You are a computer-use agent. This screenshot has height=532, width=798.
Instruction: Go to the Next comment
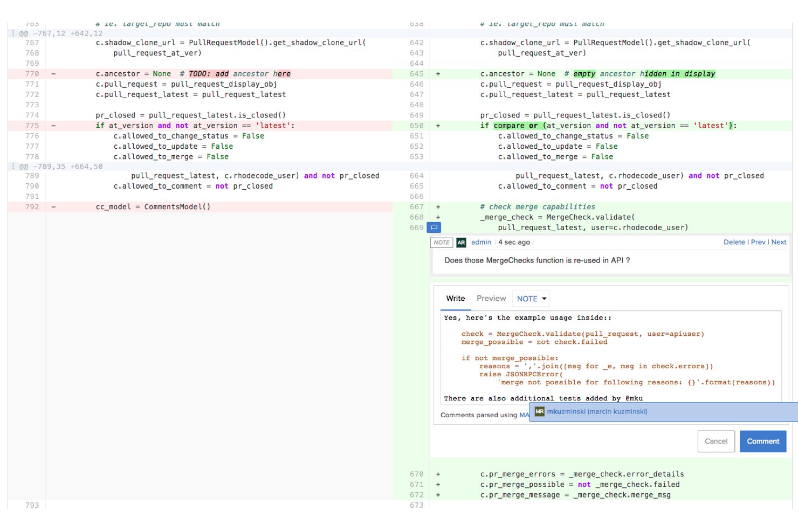pos(779,243)
